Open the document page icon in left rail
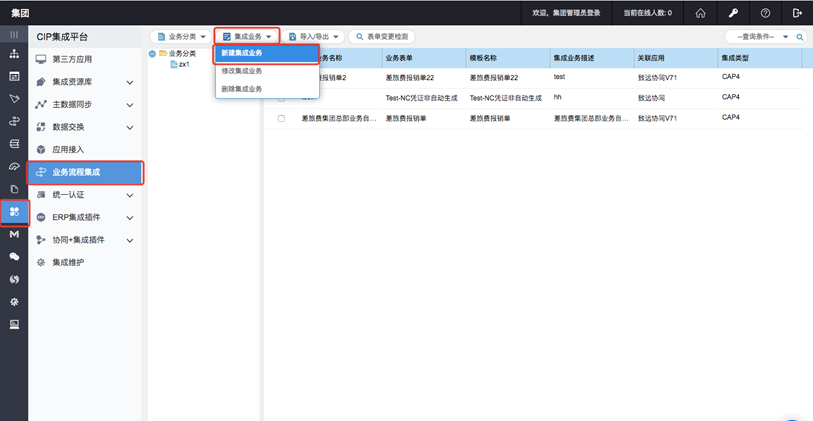 coord(15,189)
